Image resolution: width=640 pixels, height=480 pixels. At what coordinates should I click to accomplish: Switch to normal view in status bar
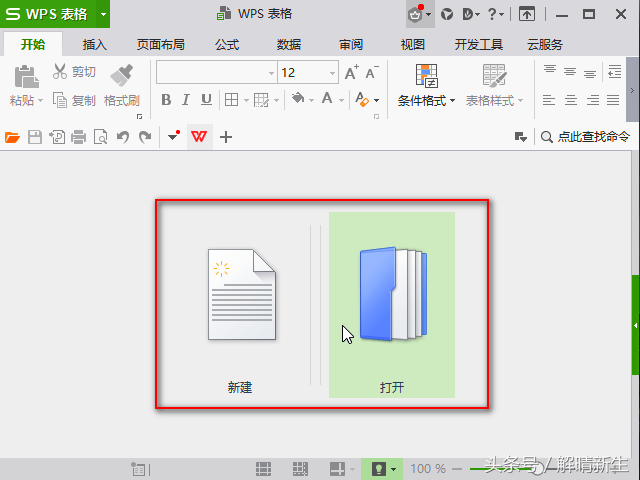263,469
